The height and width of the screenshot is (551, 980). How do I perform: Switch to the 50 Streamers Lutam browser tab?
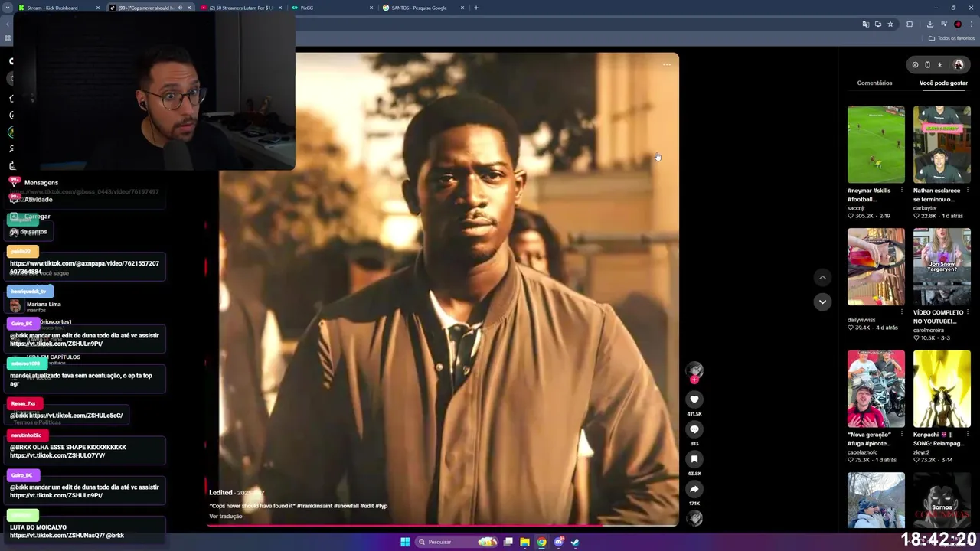[241, 8]
